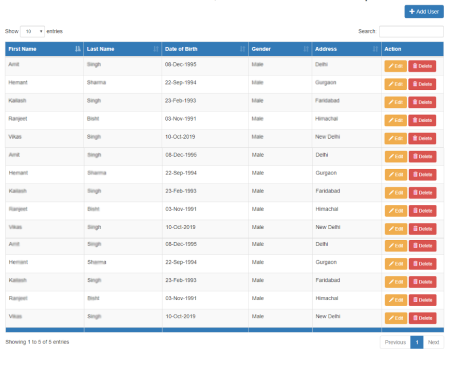Go to Next page

(433, 342)
